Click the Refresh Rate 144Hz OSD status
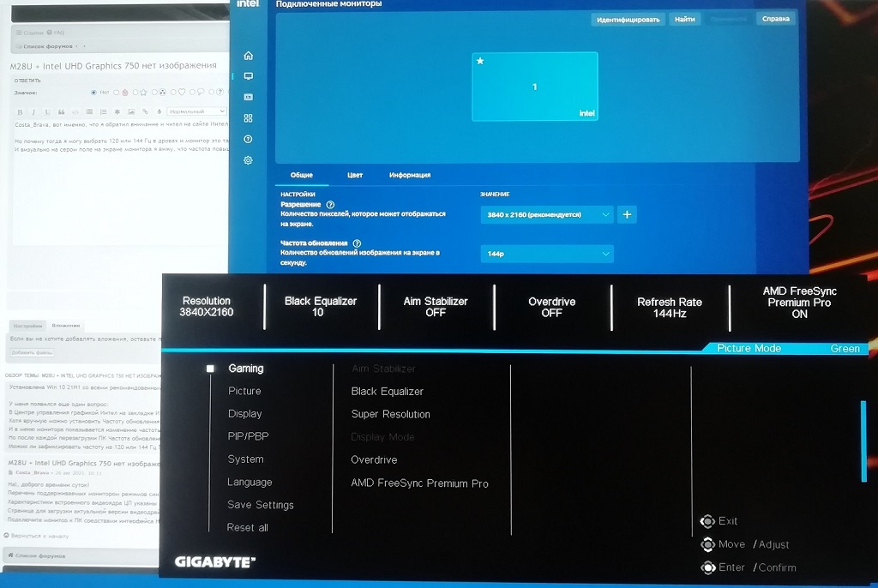Image resolution: width=878 pixels, height=588 pixels. 670,308
